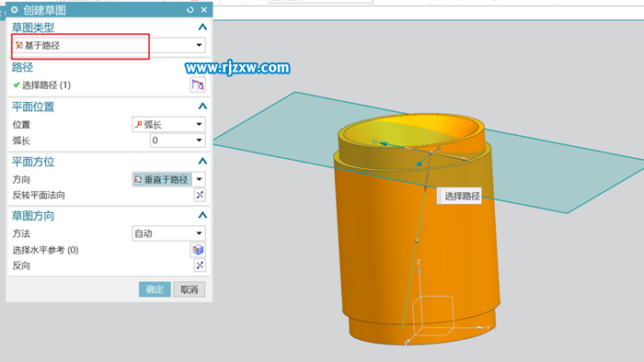
Task: Click the reset dialog icon in title bar
Action: point(190,10)
